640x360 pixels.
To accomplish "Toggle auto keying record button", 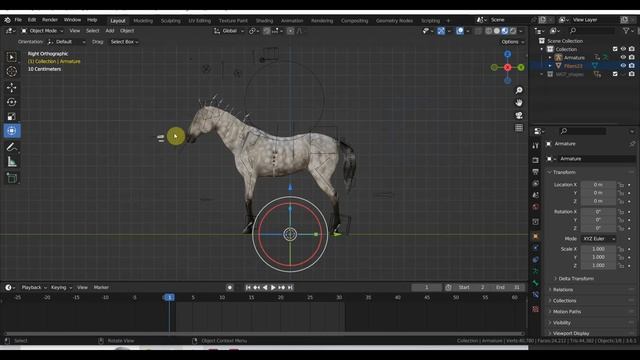I will (230, 287).
